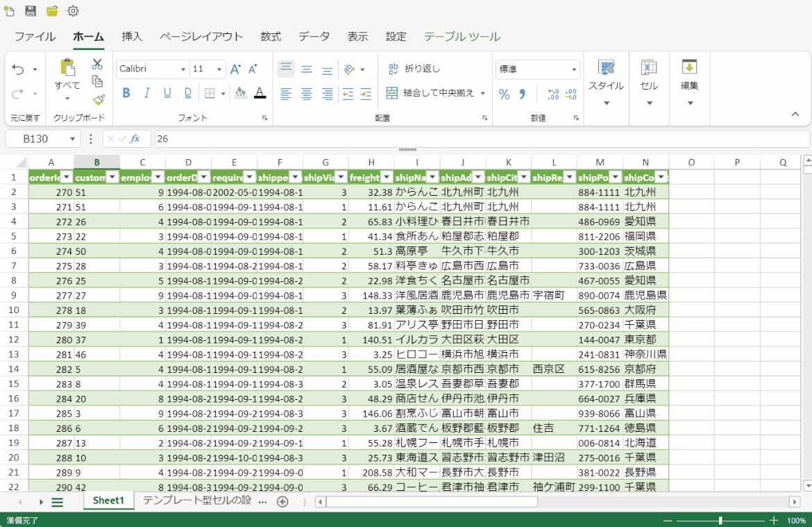This screenshot has width=812, height=527.
Task: Click the fill color bucket swatch
Action: (x=240, y=93)
